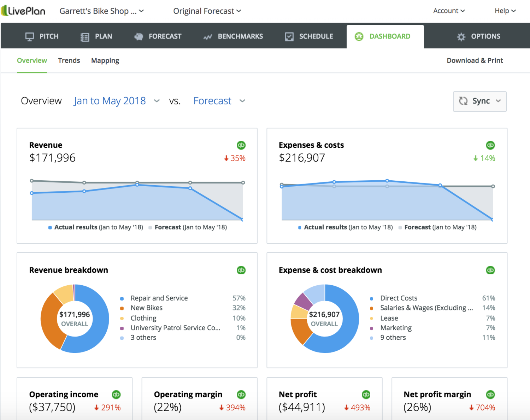
Task: Click the QuickBooks icon on Revenue card
Action: tap(241, 145)
